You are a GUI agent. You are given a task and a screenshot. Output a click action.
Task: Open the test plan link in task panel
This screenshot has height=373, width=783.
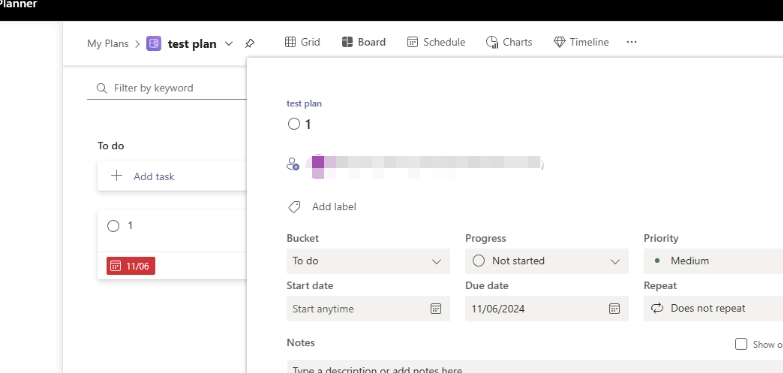304,103
